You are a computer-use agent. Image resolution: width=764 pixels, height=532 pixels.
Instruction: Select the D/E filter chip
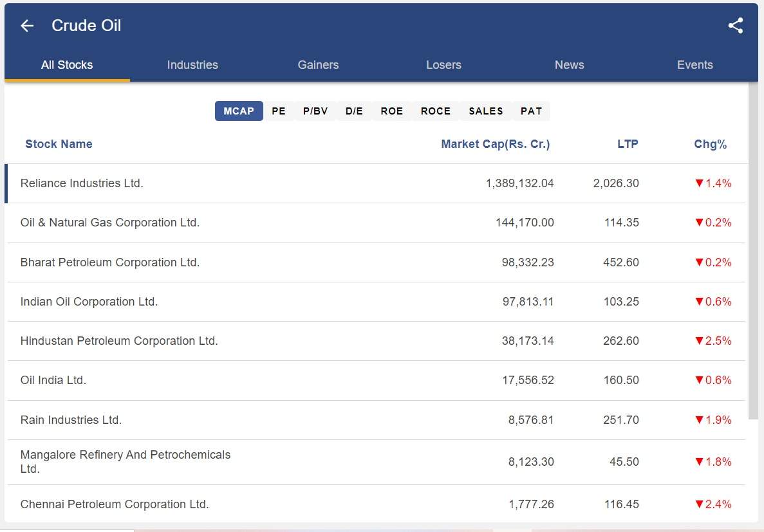pos(354,111)
